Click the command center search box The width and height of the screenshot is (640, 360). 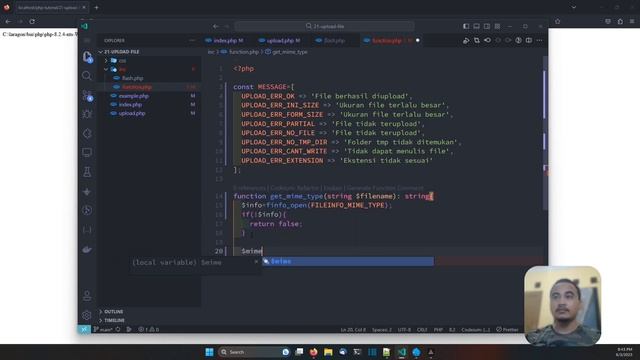click(x=324, y=26)
